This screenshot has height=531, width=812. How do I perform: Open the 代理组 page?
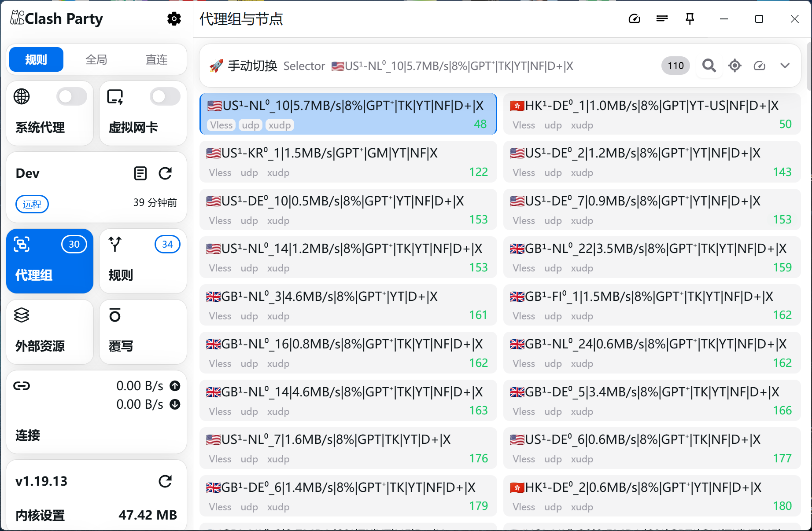(x=50, y=261)
